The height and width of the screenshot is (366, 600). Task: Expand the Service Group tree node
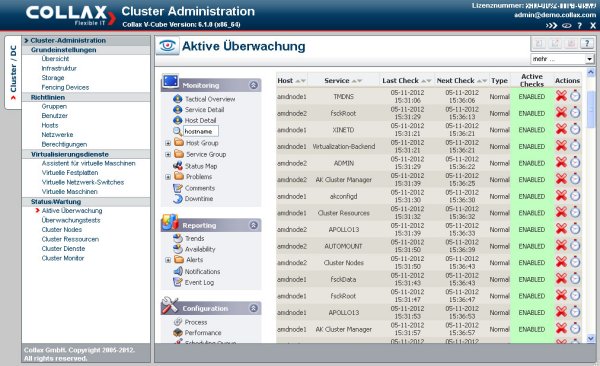point(168,154)
